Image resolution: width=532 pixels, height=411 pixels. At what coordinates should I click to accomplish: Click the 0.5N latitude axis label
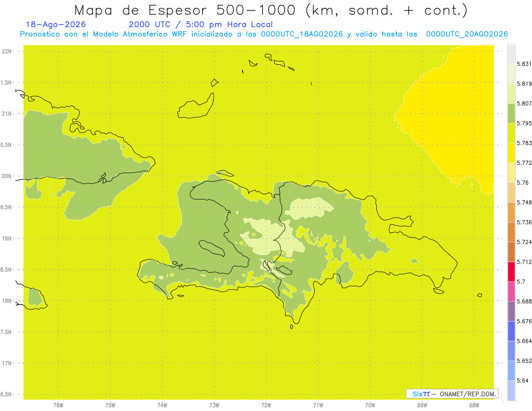pos(6,145)
